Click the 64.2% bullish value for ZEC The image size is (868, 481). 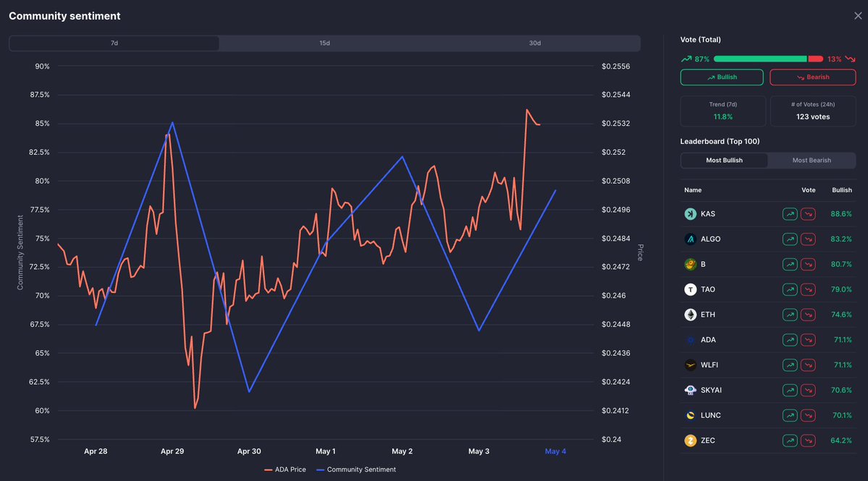[x=841, y=440]
